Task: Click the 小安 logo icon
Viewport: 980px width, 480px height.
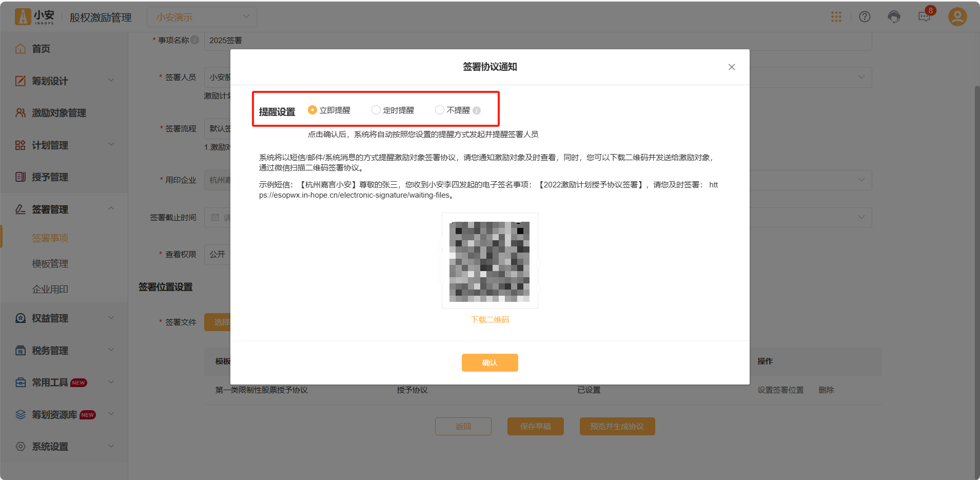Action: pyautogui.click(x=23, y=16)
